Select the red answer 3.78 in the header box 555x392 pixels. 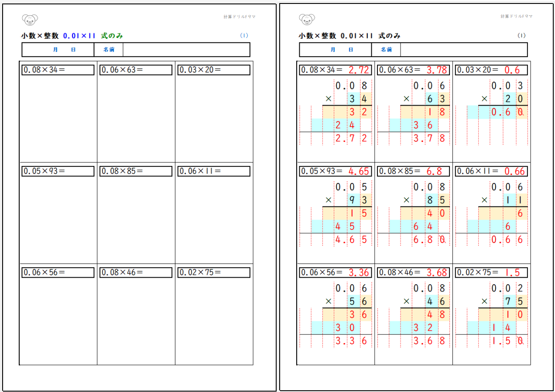436,70
